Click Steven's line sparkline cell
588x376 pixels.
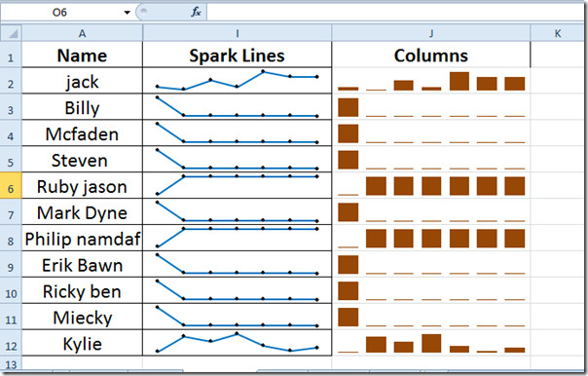tap(237, 160)
